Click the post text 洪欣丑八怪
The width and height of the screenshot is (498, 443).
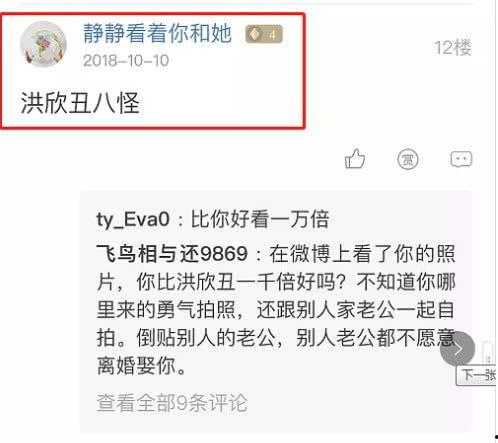80,103
